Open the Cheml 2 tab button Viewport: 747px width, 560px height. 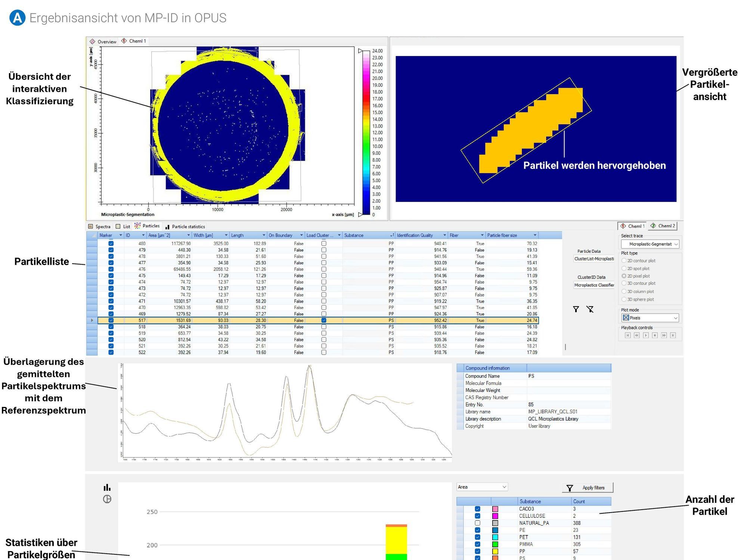pos(663,226)
